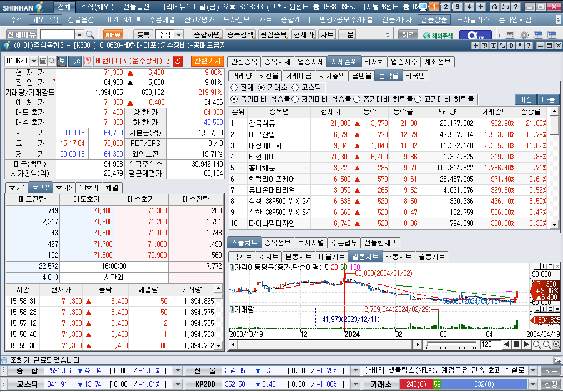Add a new virtual screen with plus button
The image size is (563, 392).
tap(481, 7)
